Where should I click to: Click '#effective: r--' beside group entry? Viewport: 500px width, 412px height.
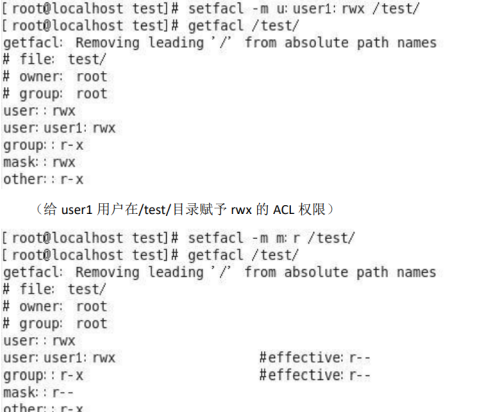[315, 375]
